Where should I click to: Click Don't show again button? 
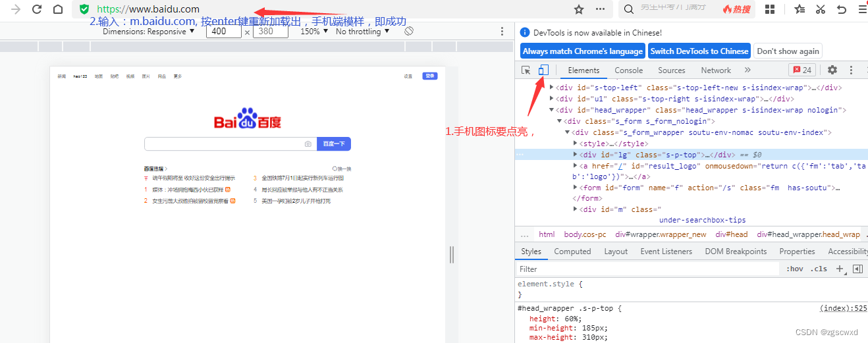(x=788, y=51)
